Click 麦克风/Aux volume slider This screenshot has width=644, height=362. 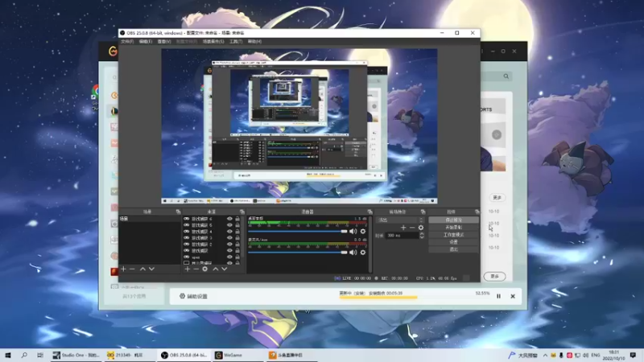coord(298,252)
